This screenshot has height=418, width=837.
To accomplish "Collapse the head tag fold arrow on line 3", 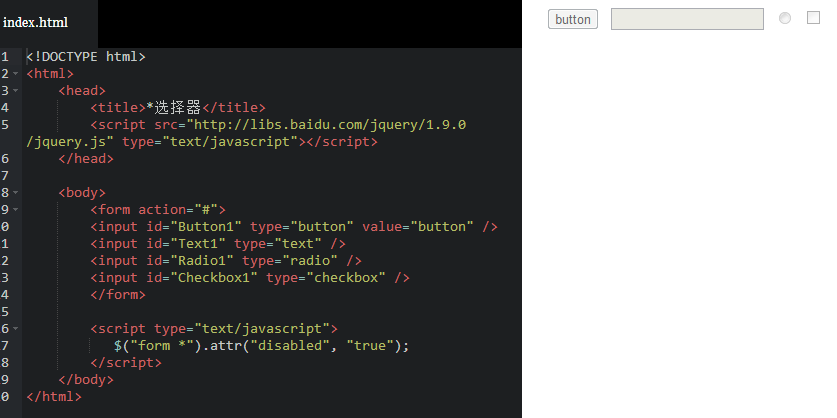I will (x=15, y=90).
